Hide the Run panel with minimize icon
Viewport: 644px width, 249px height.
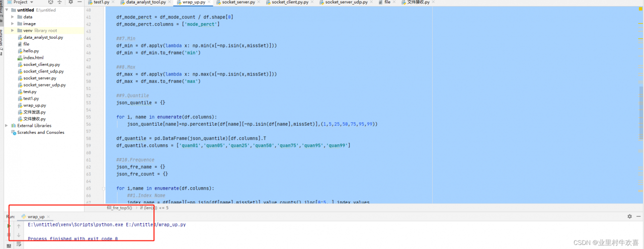(638, 216)
